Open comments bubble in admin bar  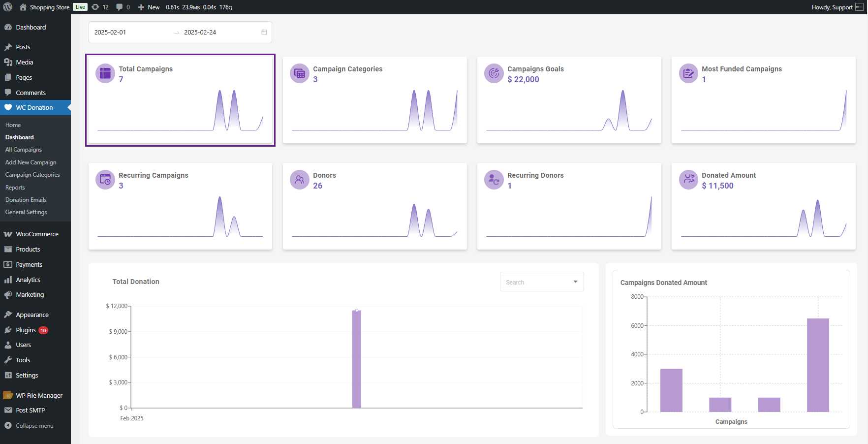123,7
